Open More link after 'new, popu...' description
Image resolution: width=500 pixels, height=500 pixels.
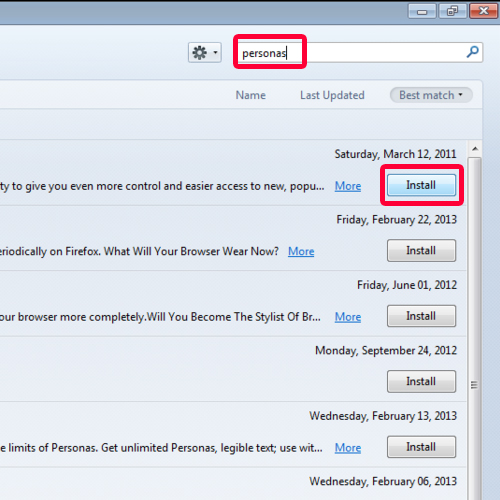(x=348, y=186)
